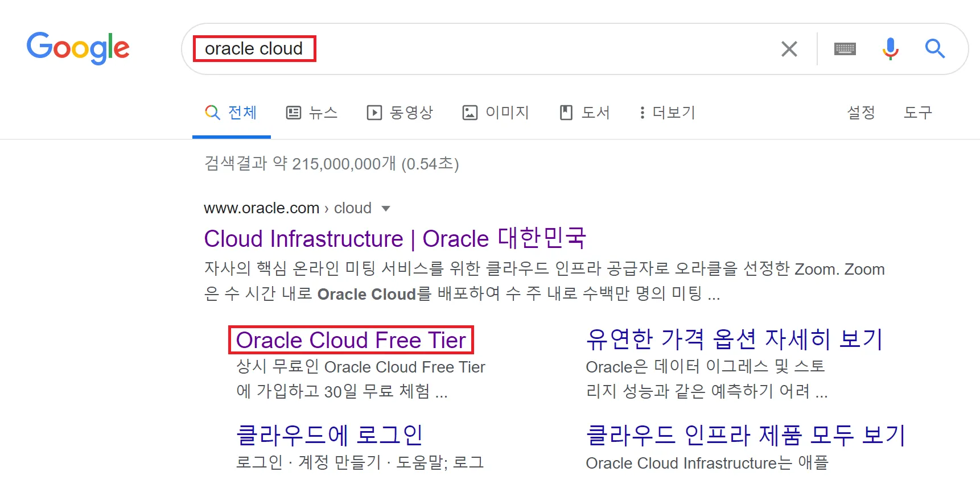This screenshot has height=480, width=980.
Task: Click the blue magnifier search button
Action: [934, 49]
